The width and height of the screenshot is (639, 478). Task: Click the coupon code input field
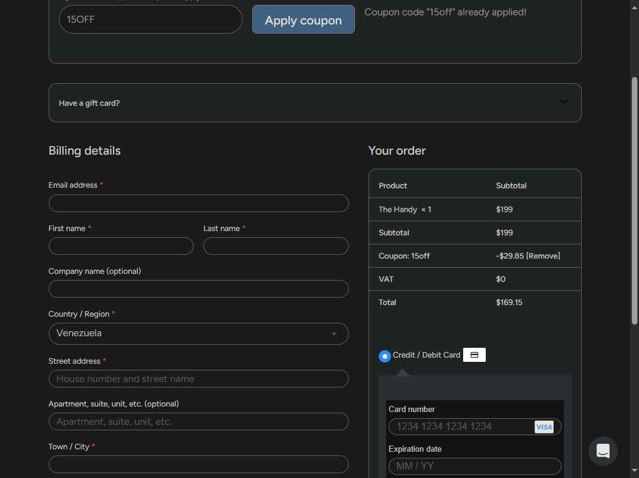[x=150, y=20]
